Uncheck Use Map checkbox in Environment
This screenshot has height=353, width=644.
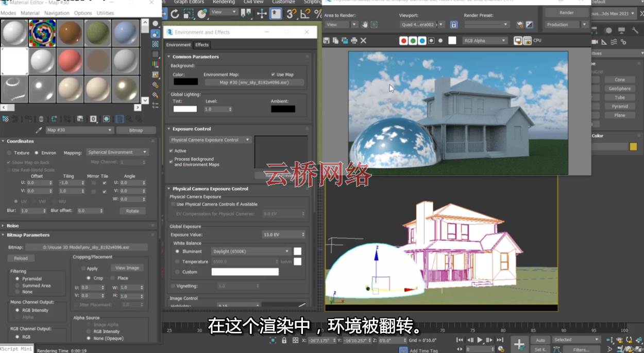[273, 75]
